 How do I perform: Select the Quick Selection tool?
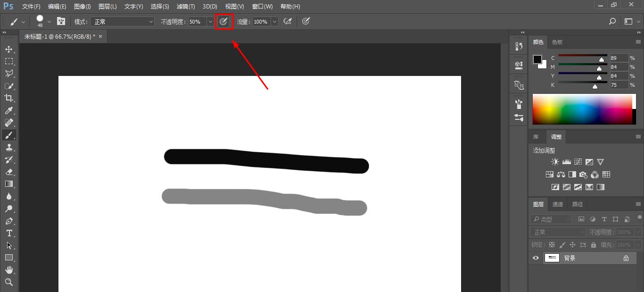pos(9,86)
